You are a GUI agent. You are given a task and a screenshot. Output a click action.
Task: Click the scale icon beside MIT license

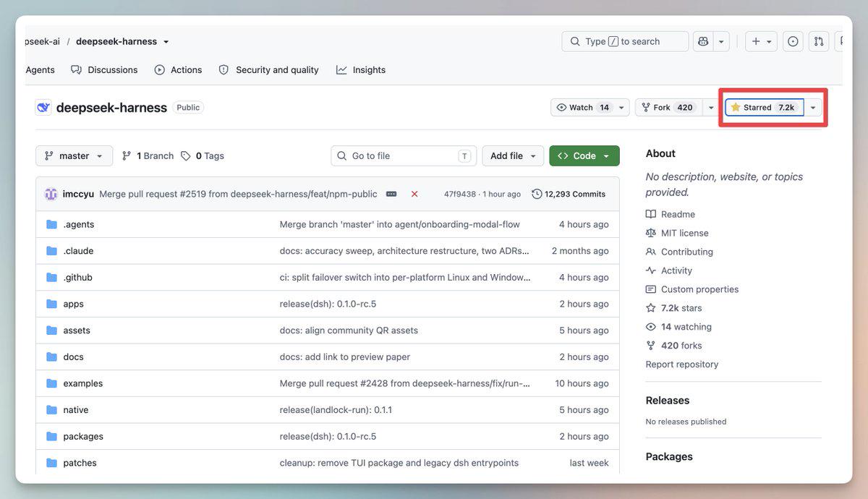(651, 233)
